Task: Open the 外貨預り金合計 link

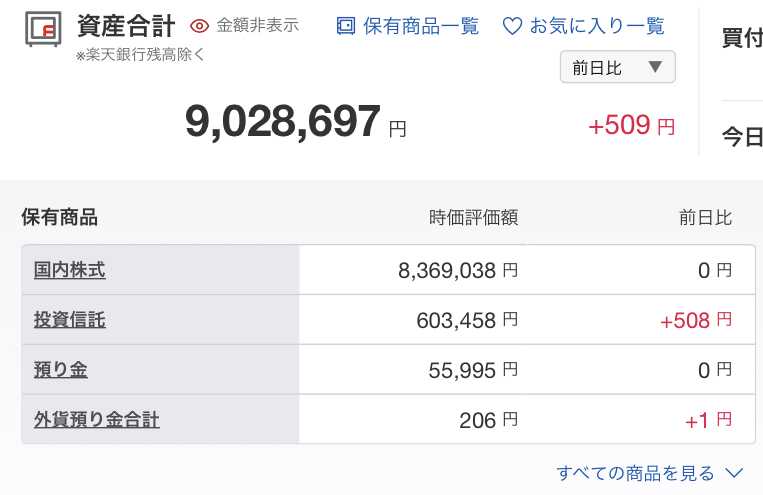Action: click(96, 420)
